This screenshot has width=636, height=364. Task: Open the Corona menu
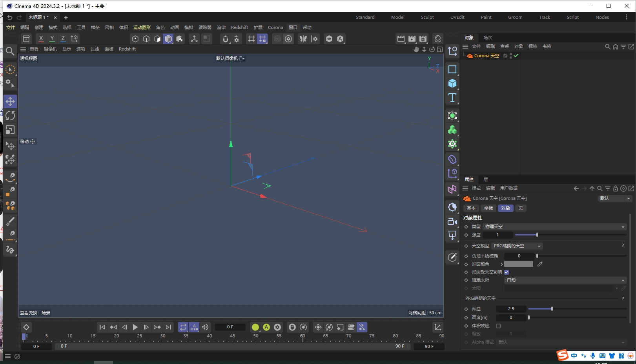click(275, 27)
